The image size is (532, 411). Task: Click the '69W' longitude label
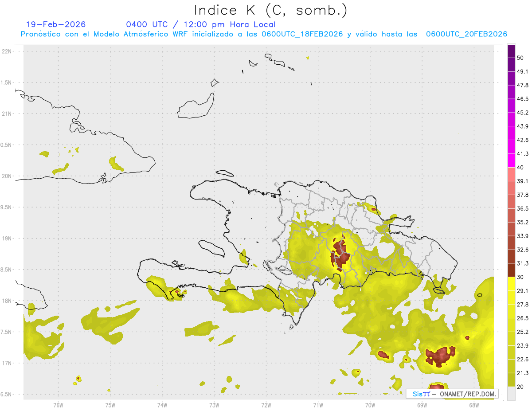point(422,405)
